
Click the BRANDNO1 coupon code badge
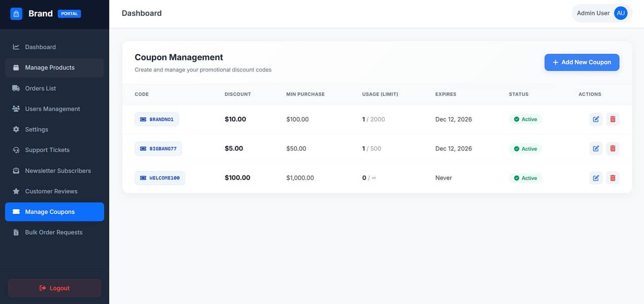pos(157,119)
